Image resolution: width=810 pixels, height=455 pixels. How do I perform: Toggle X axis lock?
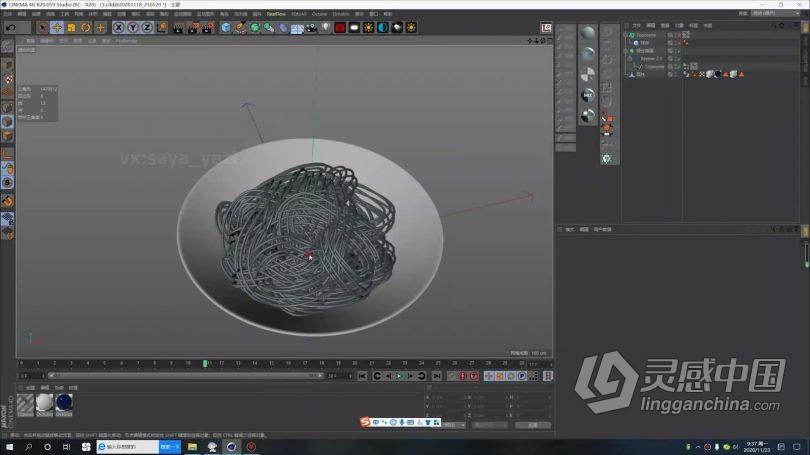[x=119, y=27]
